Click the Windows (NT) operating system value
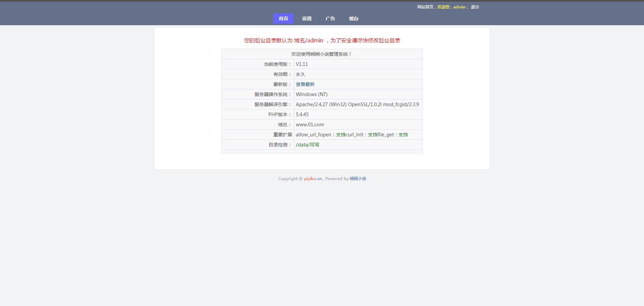 click(311, 94)
